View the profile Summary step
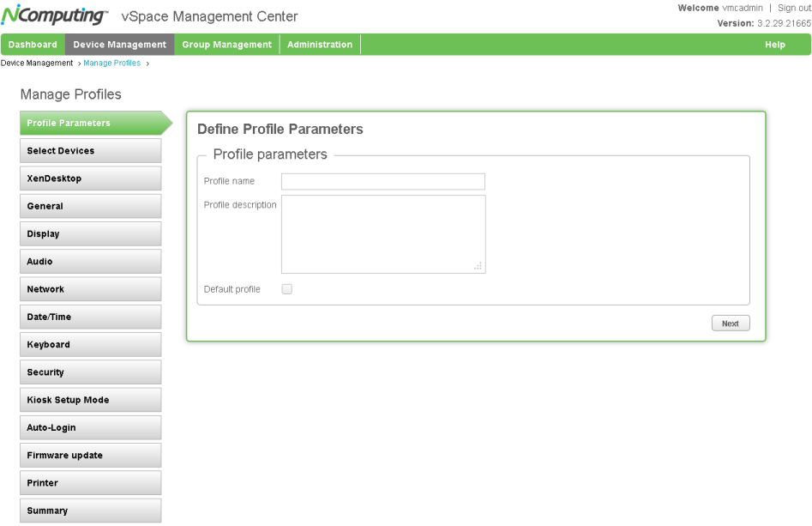 click(x=91, y=511)
